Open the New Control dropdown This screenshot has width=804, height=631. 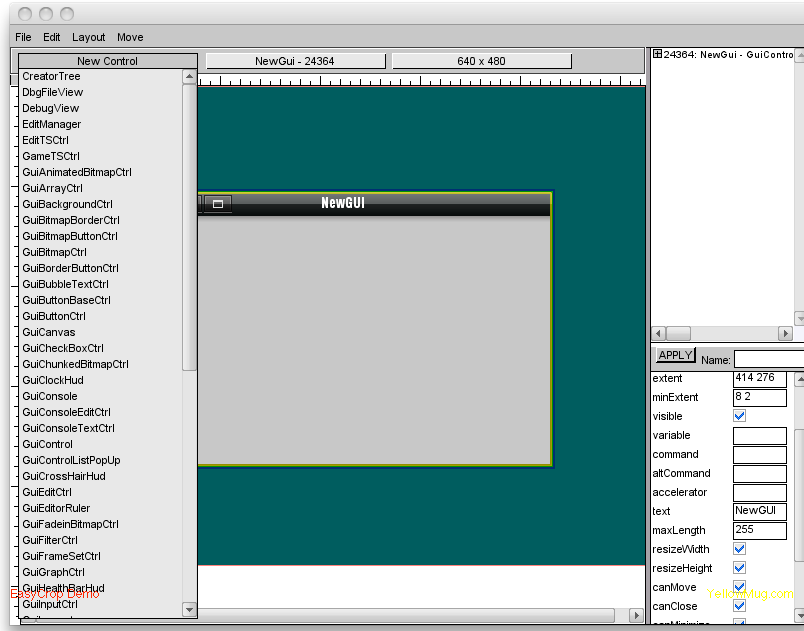click(x=108, y=61)
